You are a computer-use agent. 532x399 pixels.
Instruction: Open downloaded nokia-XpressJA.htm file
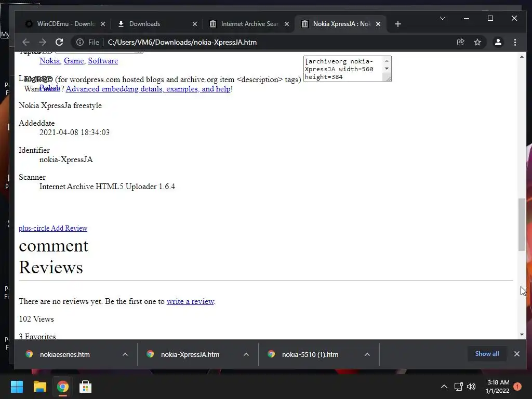[x=190, y=354]
